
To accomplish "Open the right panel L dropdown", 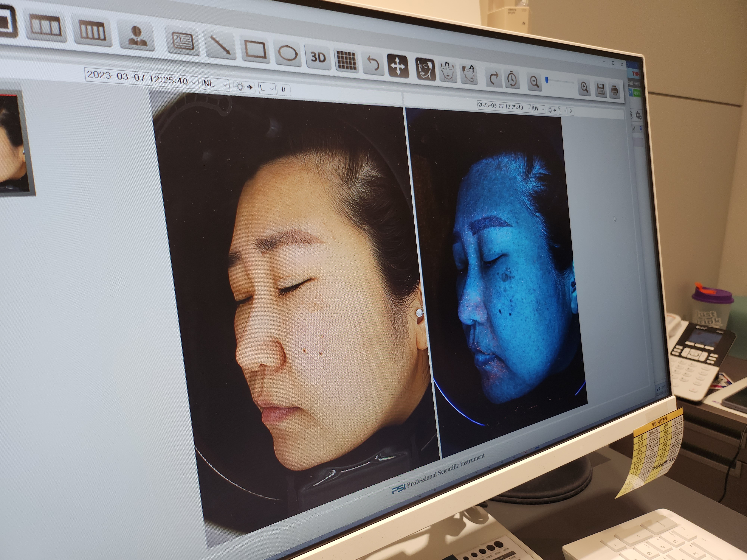I will click(x=563, y=111).
